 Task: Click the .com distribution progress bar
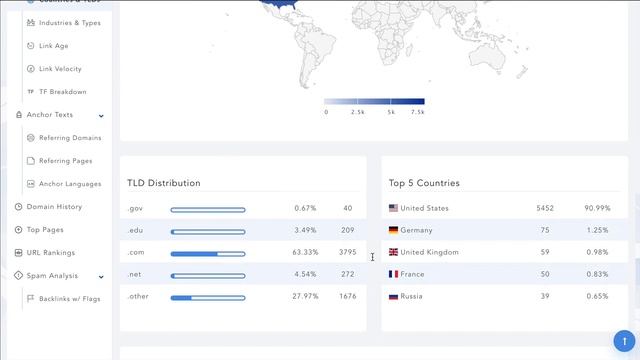pos(208,254)
